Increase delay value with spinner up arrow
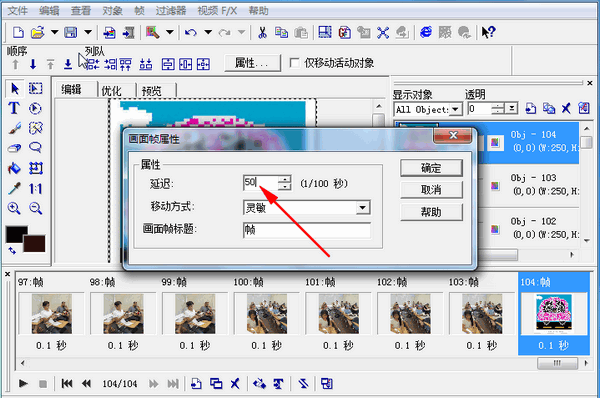600x398 pixels. pos(284,179)
